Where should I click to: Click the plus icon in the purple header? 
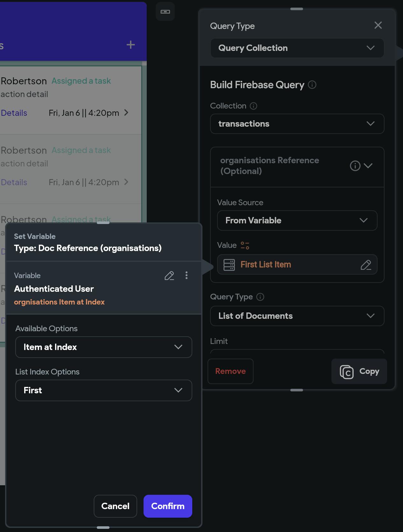click(x=131, y=45)
